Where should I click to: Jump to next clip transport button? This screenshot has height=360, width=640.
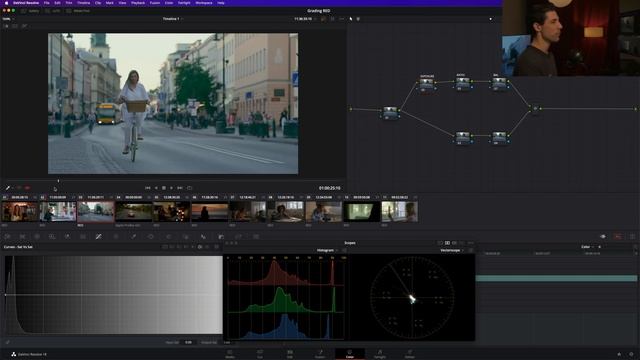coord(180,188)
